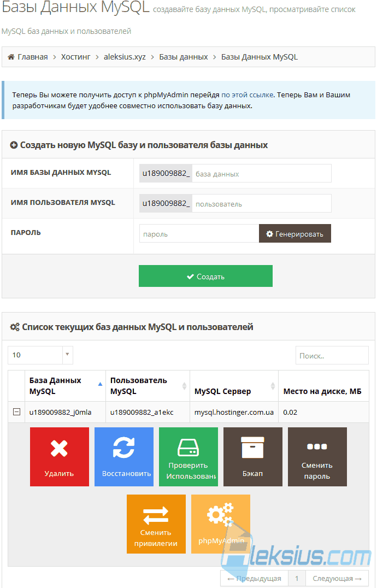Open aleksius.xyz in the breadcrumb
The height and width of the screenshot is (588, 377).
(125, 57)
